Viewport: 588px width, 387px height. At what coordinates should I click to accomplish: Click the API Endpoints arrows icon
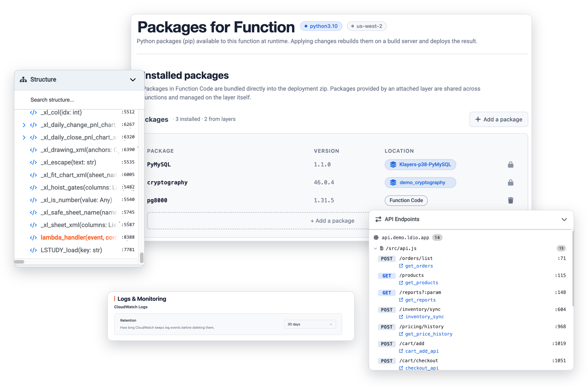point(378,219)
